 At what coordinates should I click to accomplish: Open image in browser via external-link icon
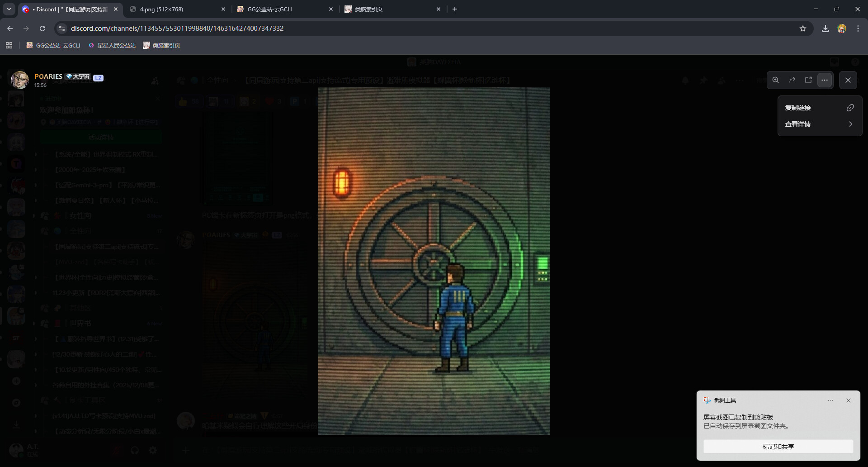pyautogui.click(x=808, y=80)
